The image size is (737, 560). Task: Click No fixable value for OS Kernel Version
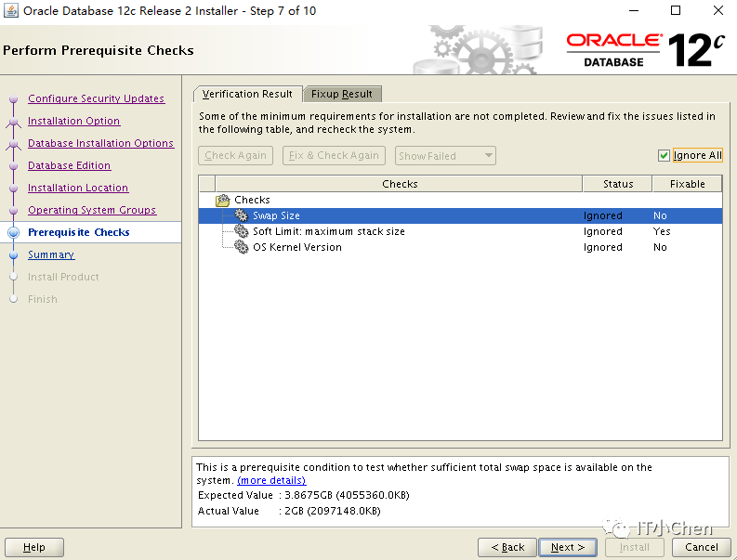pos(660,247)
